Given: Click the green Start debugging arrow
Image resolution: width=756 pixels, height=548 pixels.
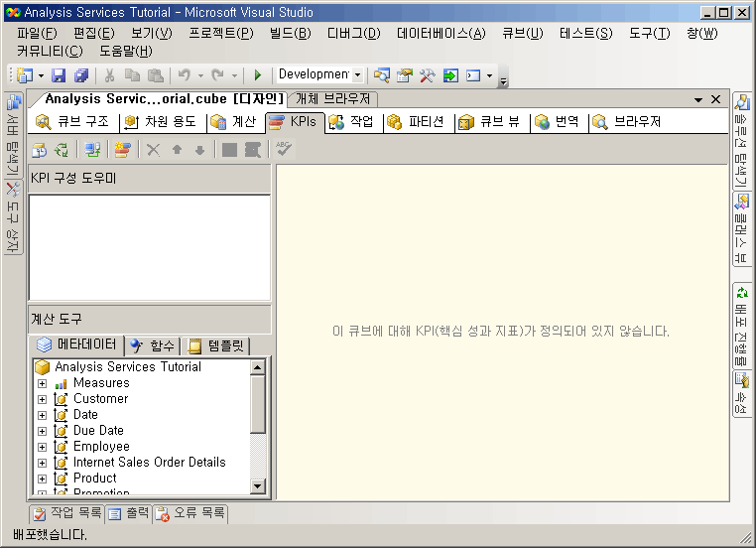Looking at the screenshot, I should tap(258, 75).
